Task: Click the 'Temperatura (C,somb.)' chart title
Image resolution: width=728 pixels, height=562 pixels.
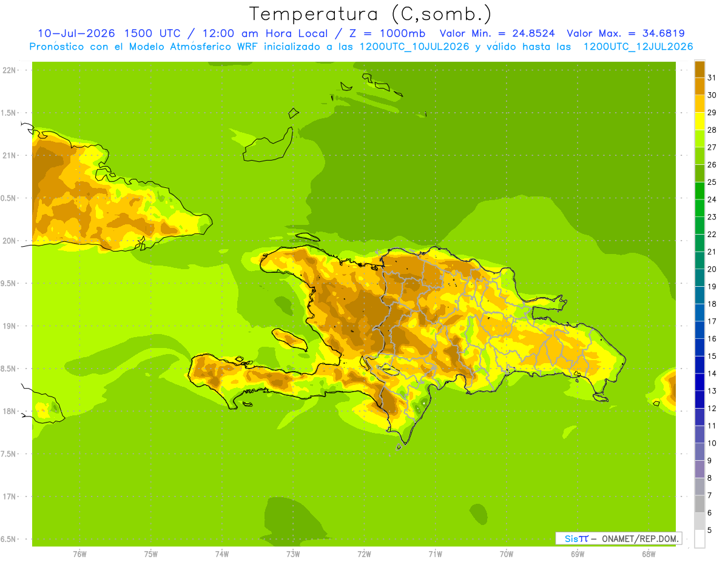Action: coord(371,14)
